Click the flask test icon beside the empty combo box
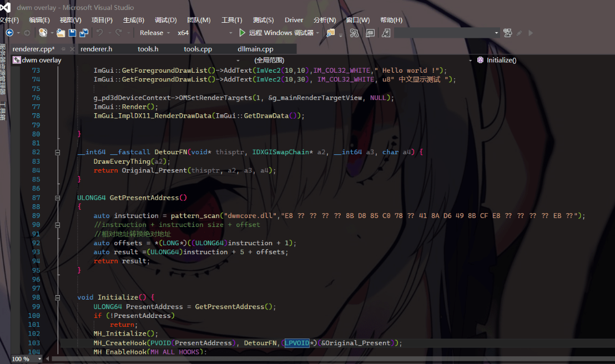 coord(507,33)
